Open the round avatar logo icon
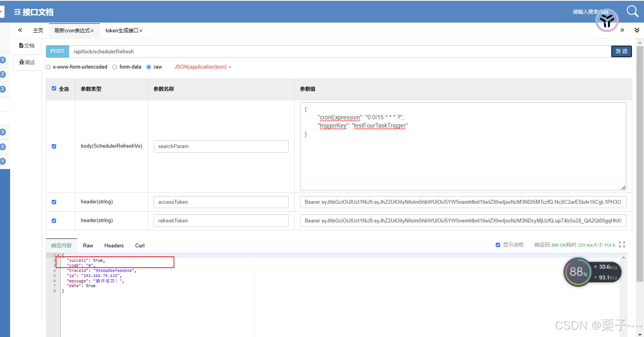The width and height of the screenshot is (644, 337). (607, 20)
